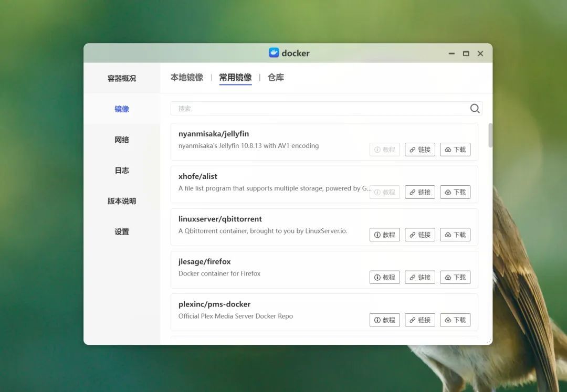Viewport: 567px width, 392px height.
Task: Click the linuxserver/qbittorrent title
Action: click(x=220, y=219)
